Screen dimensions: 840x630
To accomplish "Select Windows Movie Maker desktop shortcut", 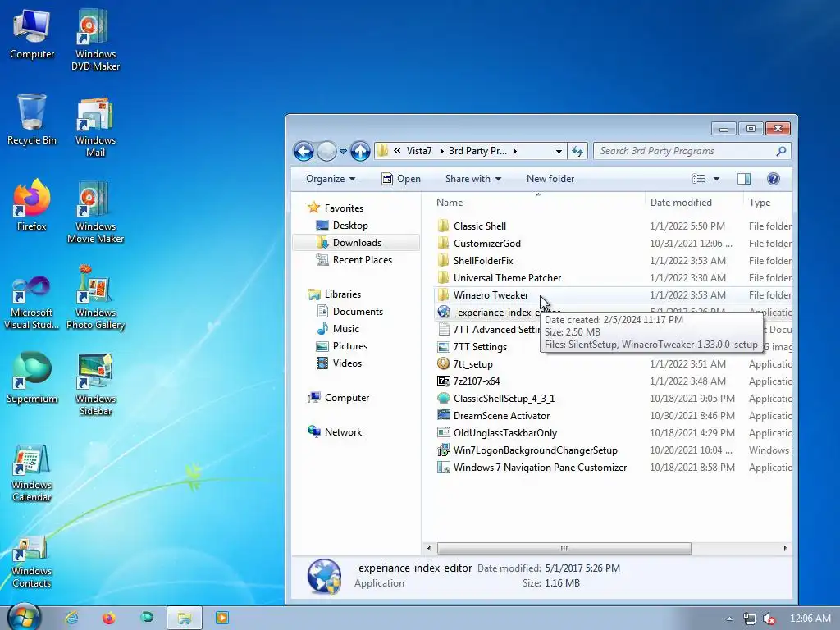I will coord(95,212).
